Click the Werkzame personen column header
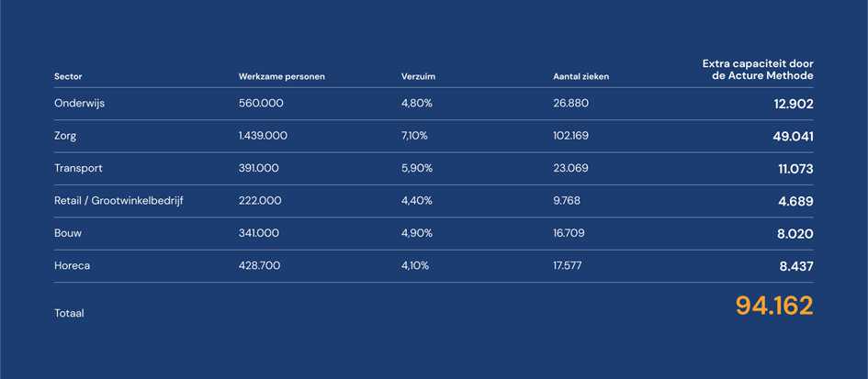Screen dimensions: 868x379 (281, 76)
